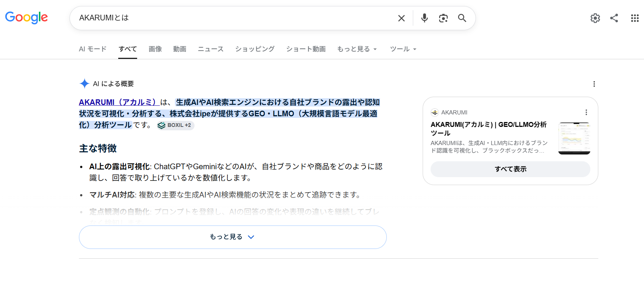Switch to 動画 tab
The width and height of the screenshot is (644, 281).
180,49
